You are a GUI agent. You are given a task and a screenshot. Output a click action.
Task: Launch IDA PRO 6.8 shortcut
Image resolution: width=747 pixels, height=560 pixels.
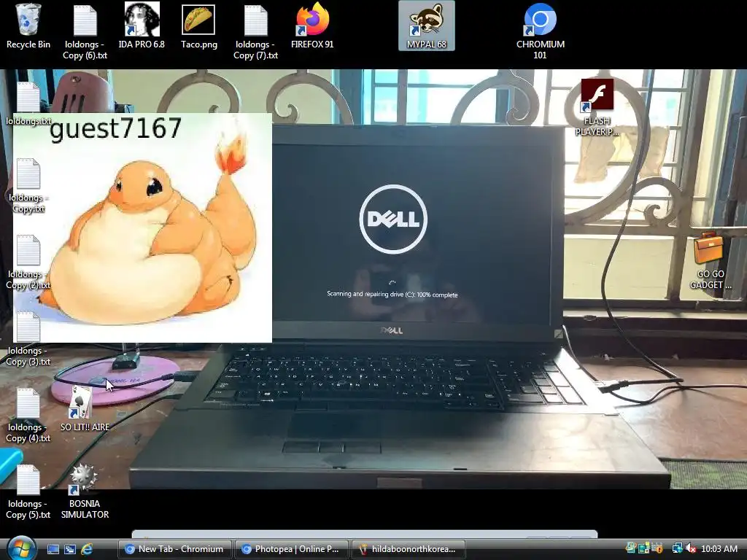142,26
